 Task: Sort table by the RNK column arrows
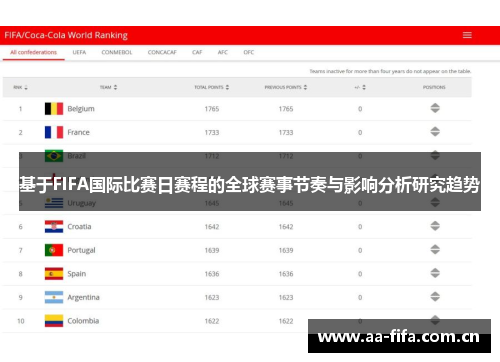point(26,87)
